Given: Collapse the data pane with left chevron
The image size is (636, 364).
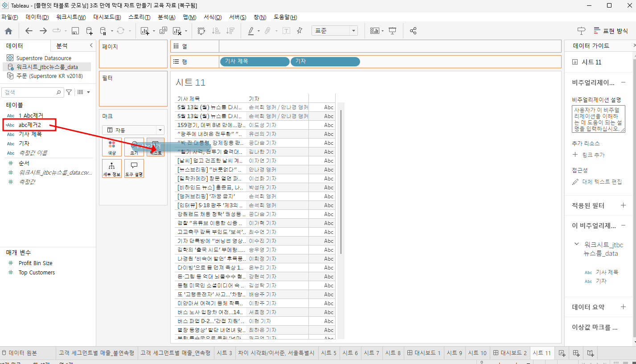Looking at the screenshot, I should (x=91, y=45).
